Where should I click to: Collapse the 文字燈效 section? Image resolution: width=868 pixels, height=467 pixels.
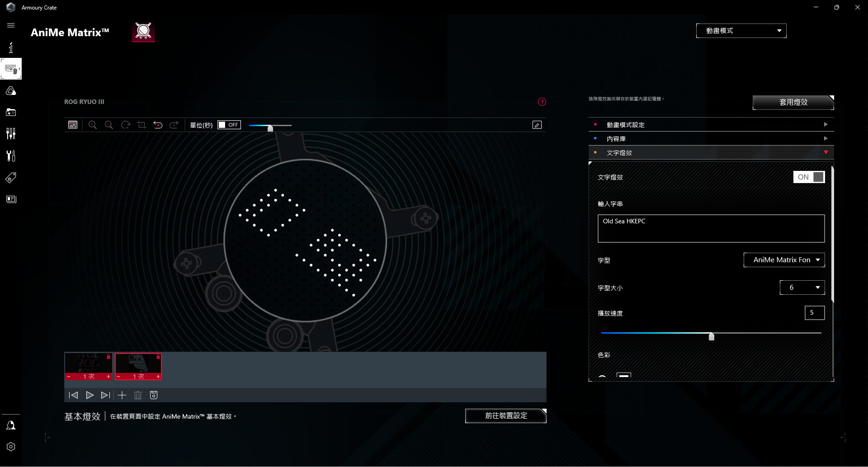pyautogui.click(x=711, y=152)
